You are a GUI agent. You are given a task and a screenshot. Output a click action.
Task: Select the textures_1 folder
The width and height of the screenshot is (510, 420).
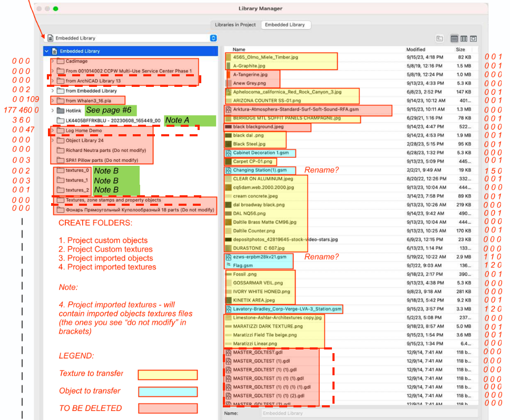click(x=73, y=180)
